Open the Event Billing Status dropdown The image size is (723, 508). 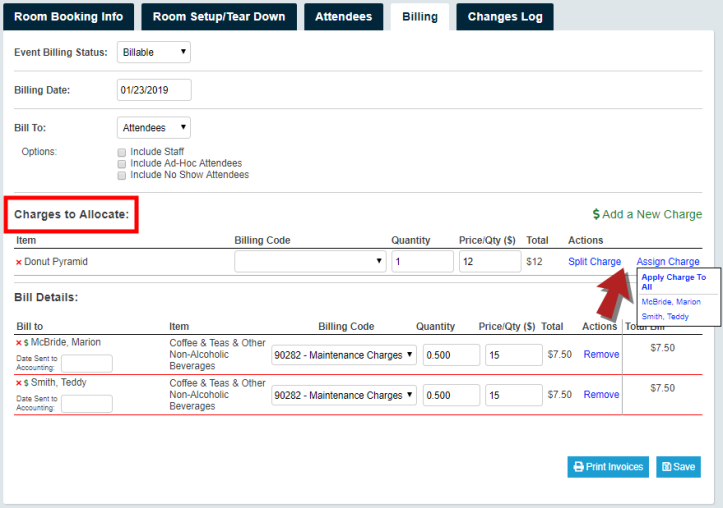154,52
